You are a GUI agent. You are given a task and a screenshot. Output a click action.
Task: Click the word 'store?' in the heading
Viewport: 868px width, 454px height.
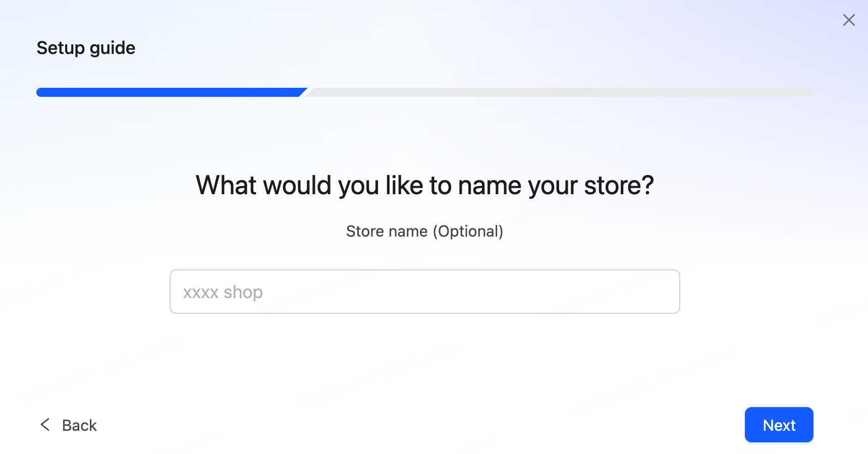(x=619, y=185)
